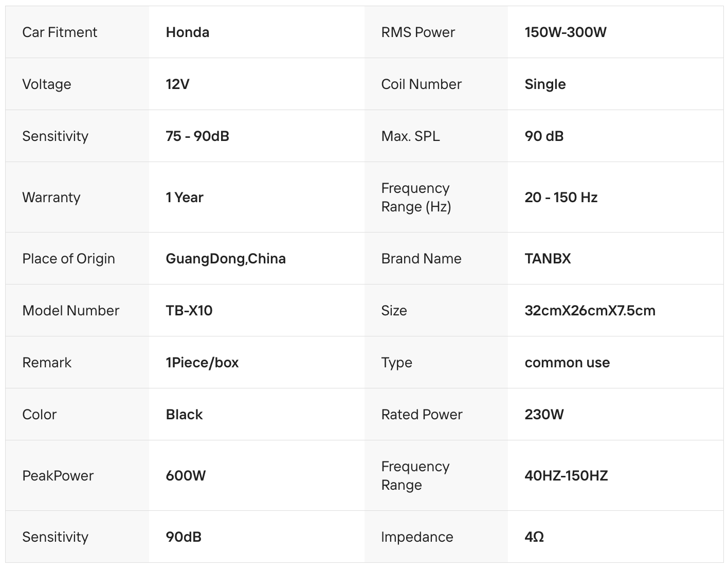Click the 32cmX26cmX7.5cm size value

590,311
